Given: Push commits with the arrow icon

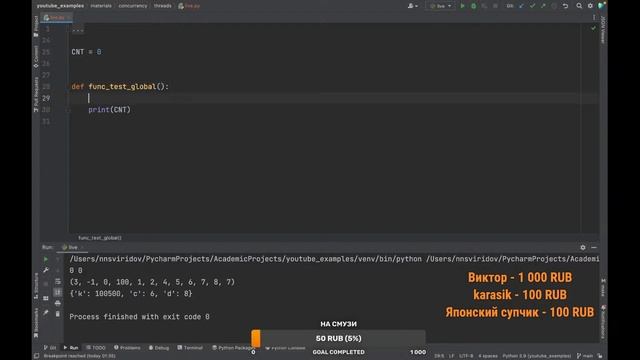Looking at the screenshot, I should tap(543, 6).
